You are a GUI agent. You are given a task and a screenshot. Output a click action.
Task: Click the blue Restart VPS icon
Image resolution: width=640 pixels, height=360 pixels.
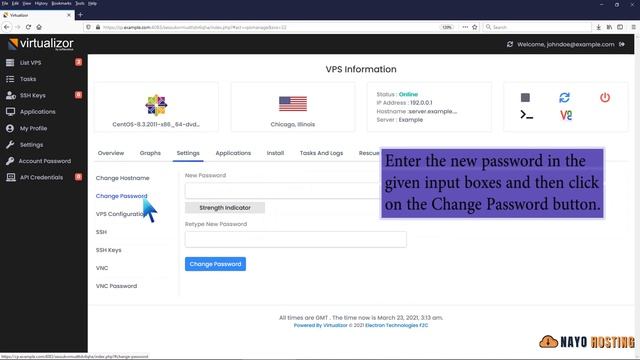pyautogui.click(x=564, y=98)
